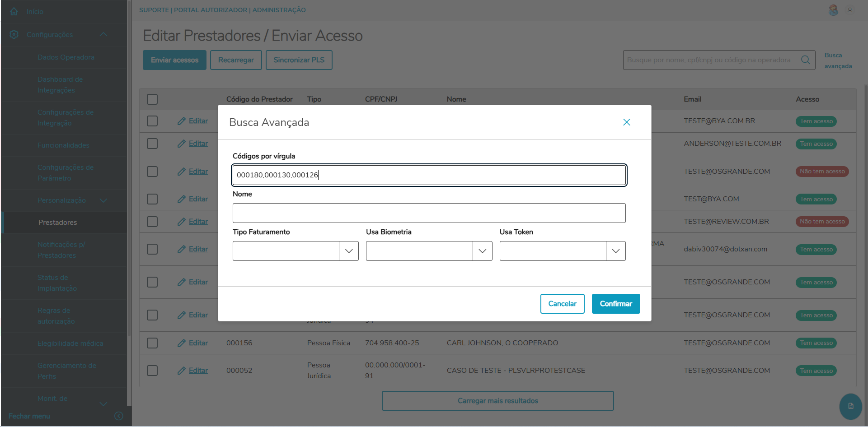
Task: Click the Configurações gear icon
Action: coord(14,34)
